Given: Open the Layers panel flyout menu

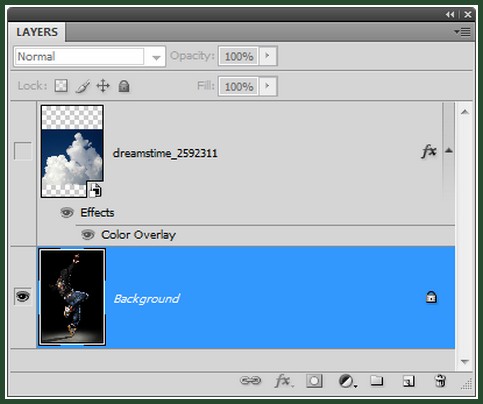Looking at the screenshot, I should coord(462,32).
